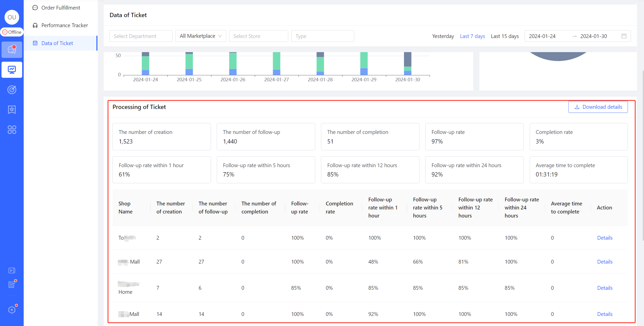The width and height of the screenshot is (644, 326).
Task: Toggle the Offline status badge
Action: click(12, 32)
